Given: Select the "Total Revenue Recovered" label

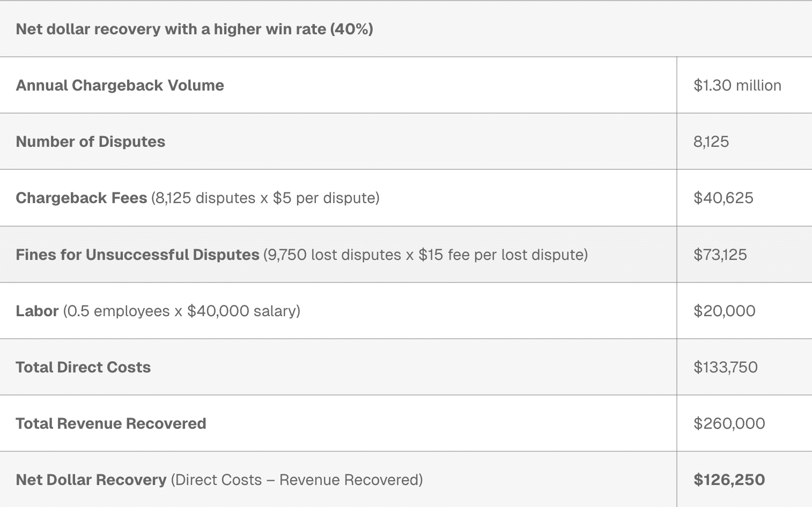Looking at the screenshot, I should (x=111, y=423).
